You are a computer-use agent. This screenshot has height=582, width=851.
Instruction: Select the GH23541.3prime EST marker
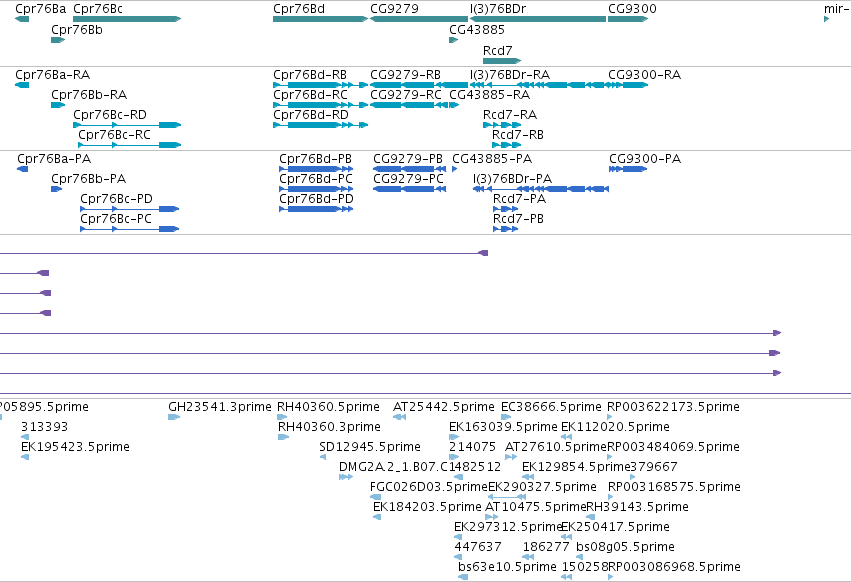tap(174, 417)
